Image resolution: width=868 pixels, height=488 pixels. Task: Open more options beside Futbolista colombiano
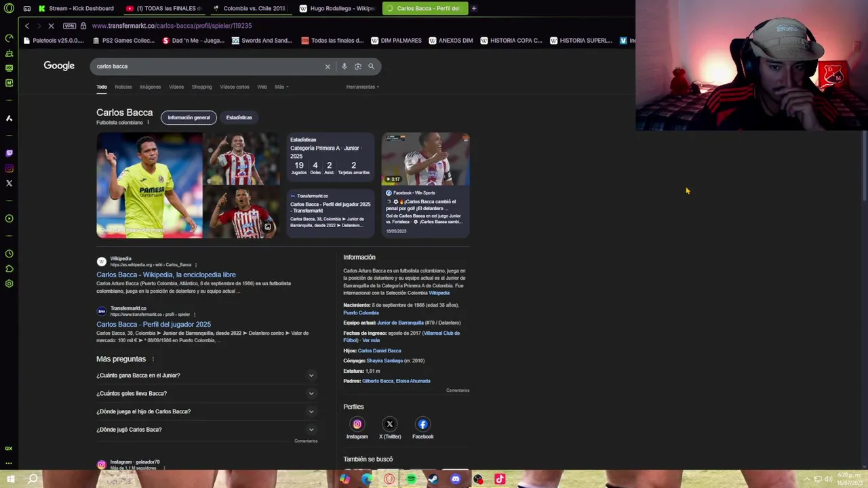point(148,123)
